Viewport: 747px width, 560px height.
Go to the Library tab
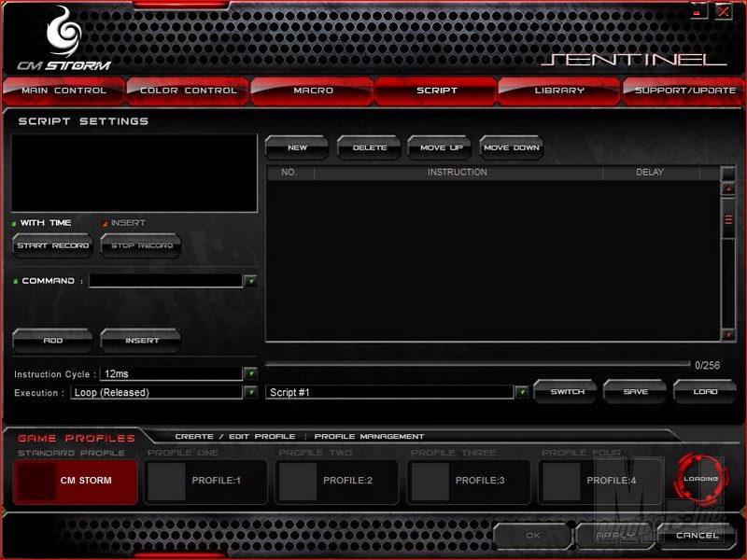(559, 91)
